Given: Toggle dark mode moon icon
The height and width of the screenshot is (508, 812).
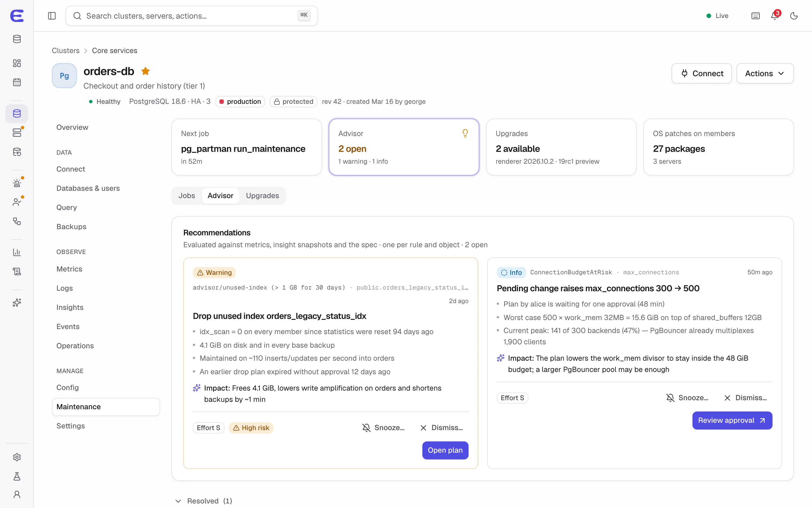Looking at the screenshot, I should [794, 16].
